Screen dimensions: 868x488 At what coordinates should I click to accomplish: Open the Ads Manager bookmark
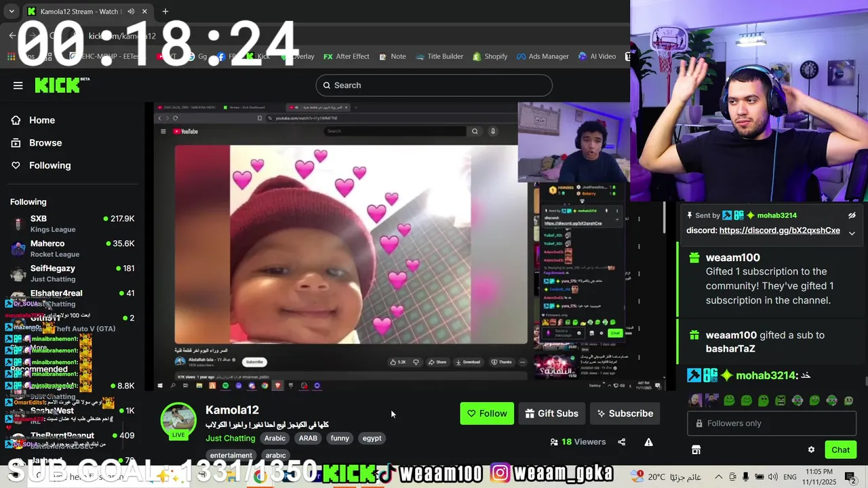pos(542,56)
